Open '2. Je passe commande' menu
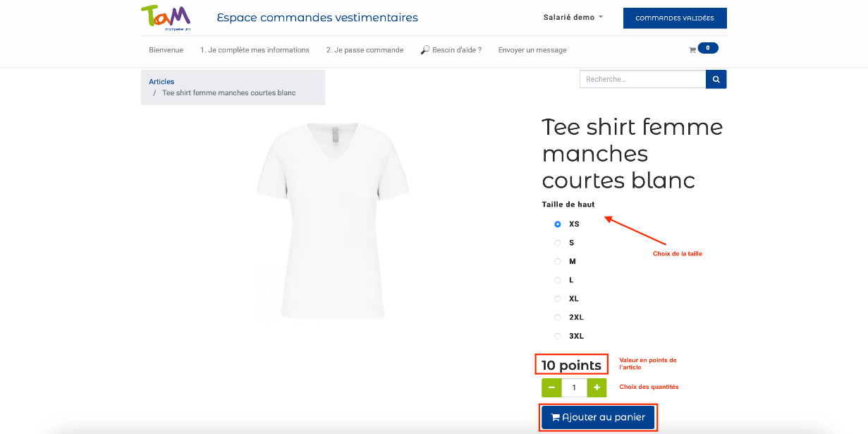868x434 pixels. point(365,50)
